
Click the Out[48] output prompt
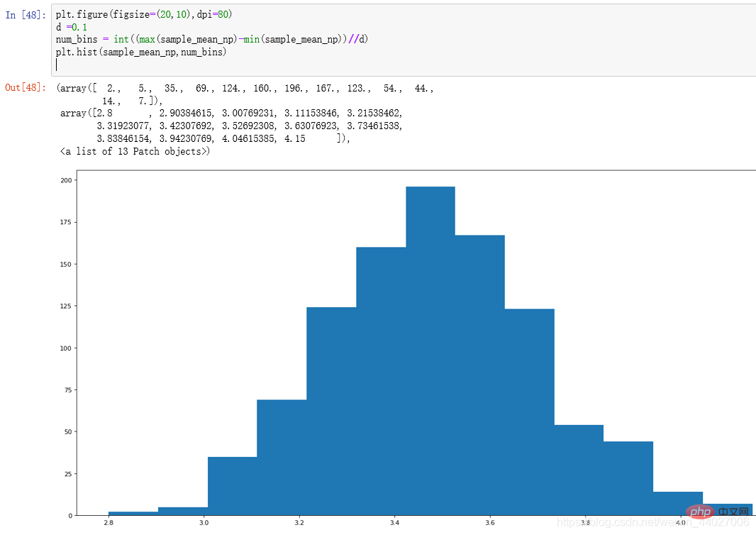[x=25, y=88]
